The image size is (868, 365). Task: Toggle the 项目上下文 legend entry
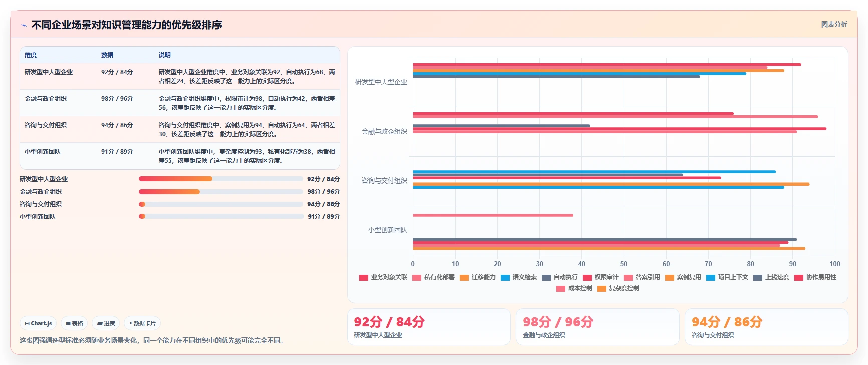point(727,277)
